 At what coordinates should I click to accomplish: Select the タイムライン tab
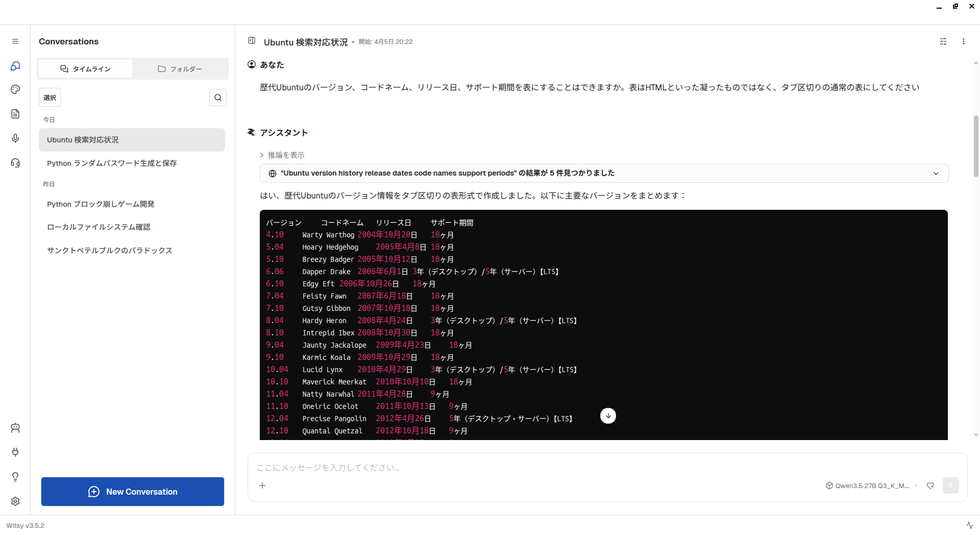pos(86,69)
